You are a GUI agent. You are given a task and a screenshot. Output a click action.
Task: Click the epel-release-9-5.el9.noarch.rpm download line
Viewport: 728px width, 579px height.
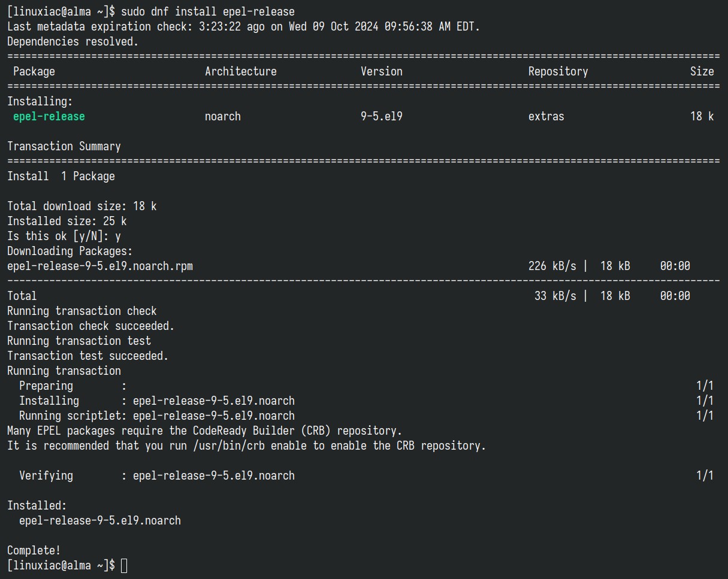point(349,266)
